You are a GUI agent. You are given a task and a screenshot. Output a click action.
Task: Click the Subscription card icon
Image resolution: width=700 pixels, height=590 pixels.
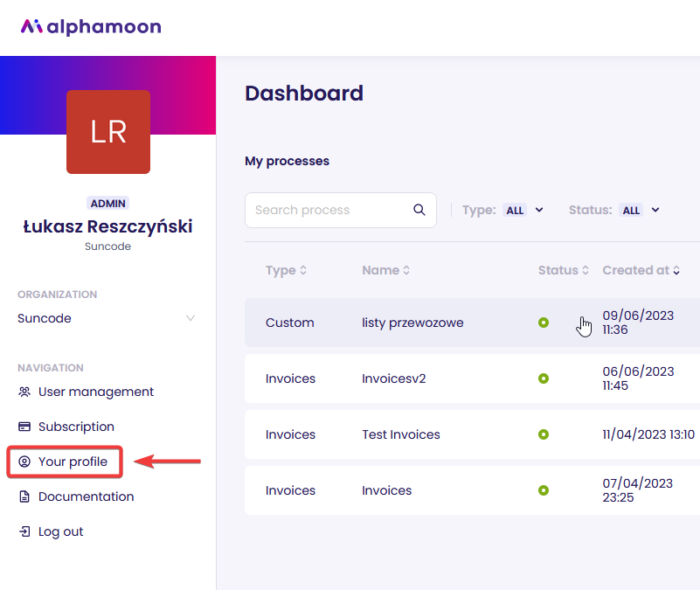(x=24, y=427)
